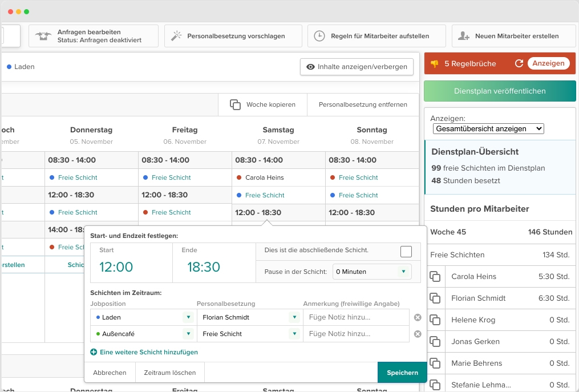Click the copy icon beside Florian Schmidt
Screen dimensions: 579x392
(435, 298)
